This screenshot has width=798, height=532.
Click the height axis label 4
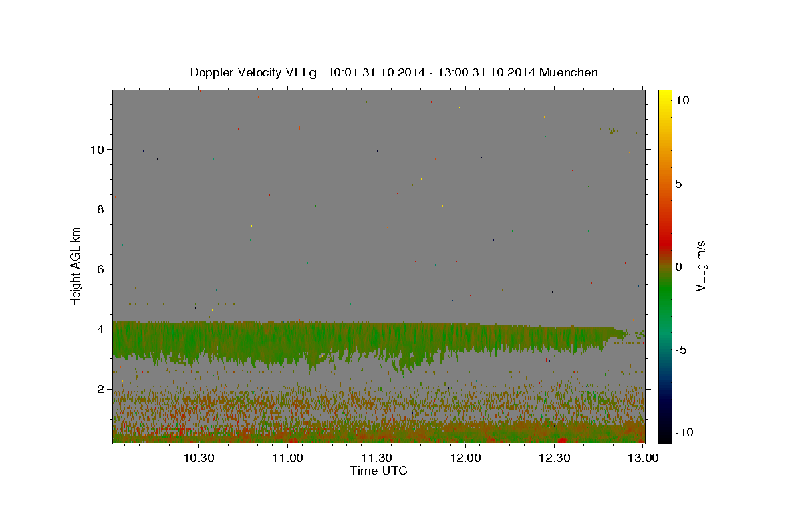[x=100, y=329]
